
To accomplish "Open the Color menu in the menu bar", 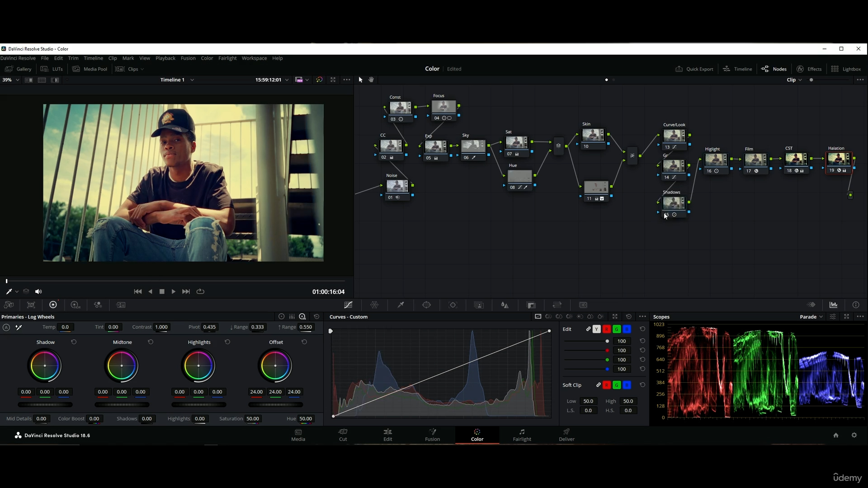I will [x=207, y=58].
